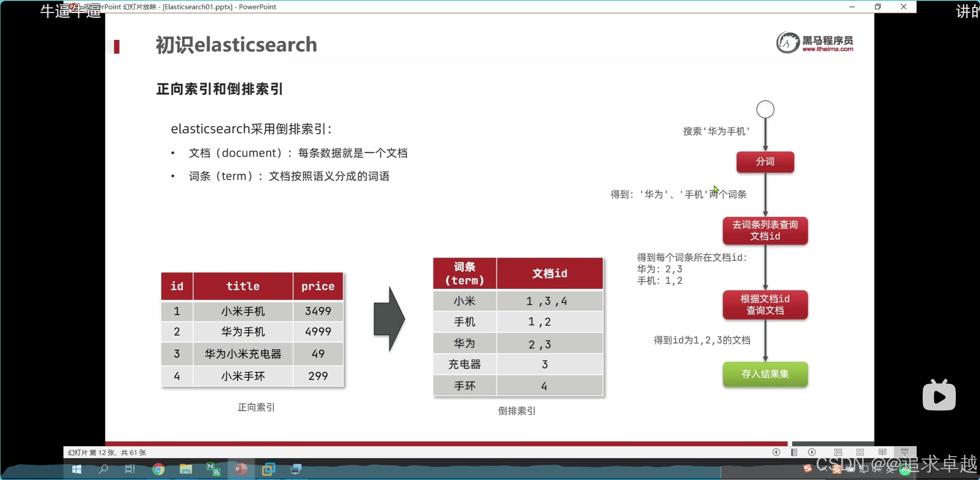Screen dimensions: 980x480
Task: Select the Slide Show view icon
Action: (x=905, y=452)
